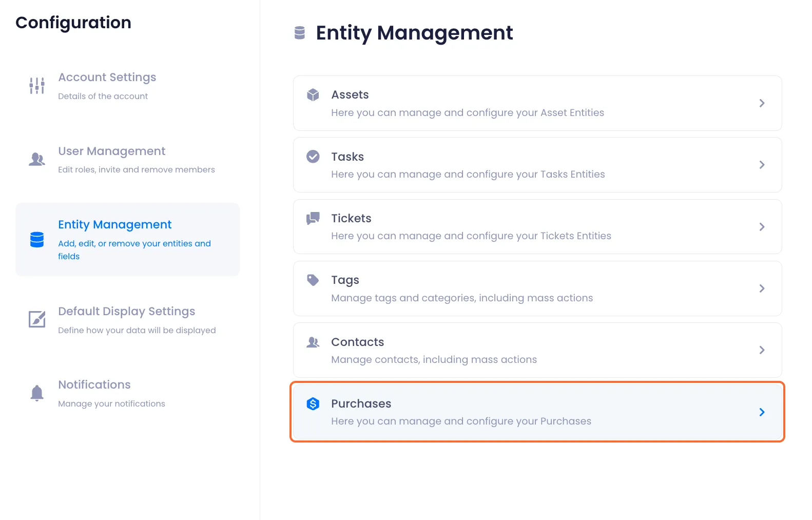Viewport: 812px width, 520px height.
Task: Click the Assets cube icon
Action: pyautogui.click(x=313, y=94)
